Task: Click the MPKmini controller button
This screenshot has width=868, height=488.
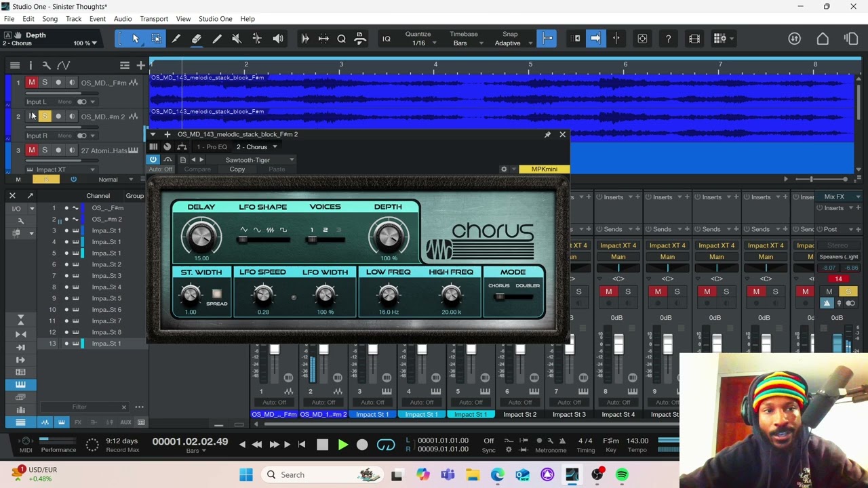Action: coord(544,169)
